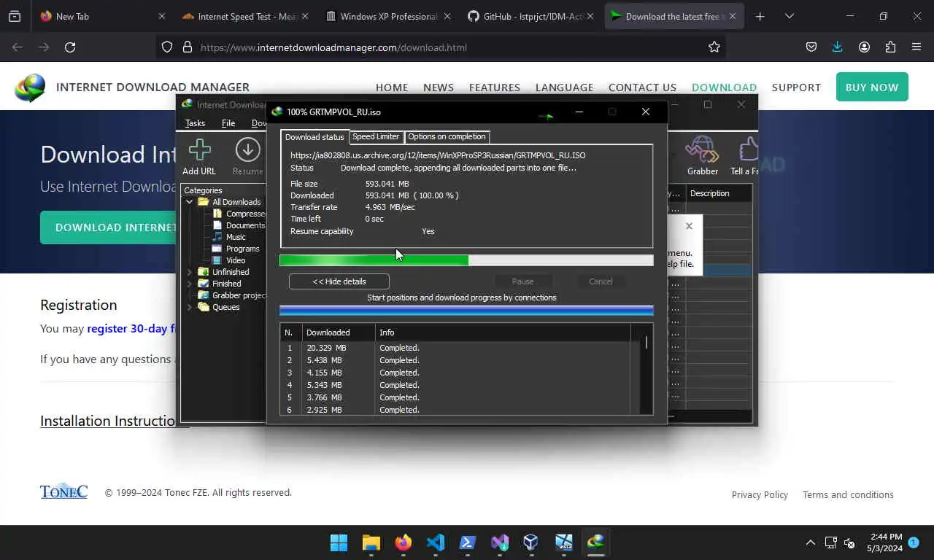Open the File menu in IDM
The height and width of the screenshot is (560, 934).
click(228, 123)
